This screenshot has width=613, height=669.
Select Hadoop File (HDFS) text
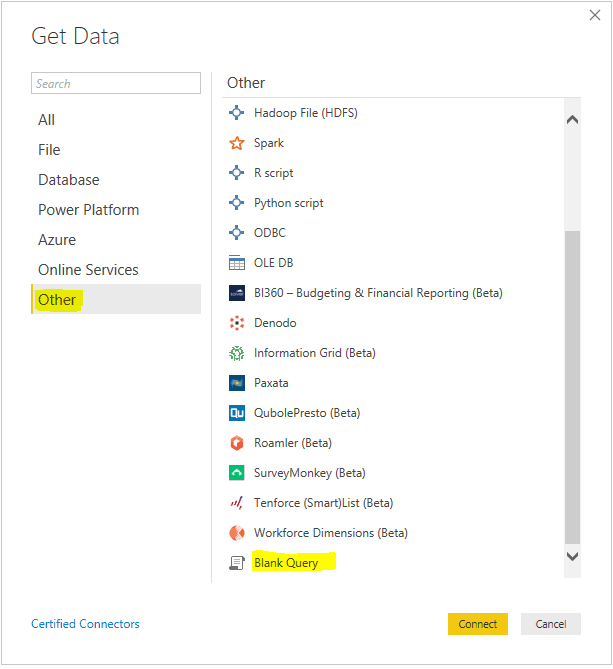point(306,113)
